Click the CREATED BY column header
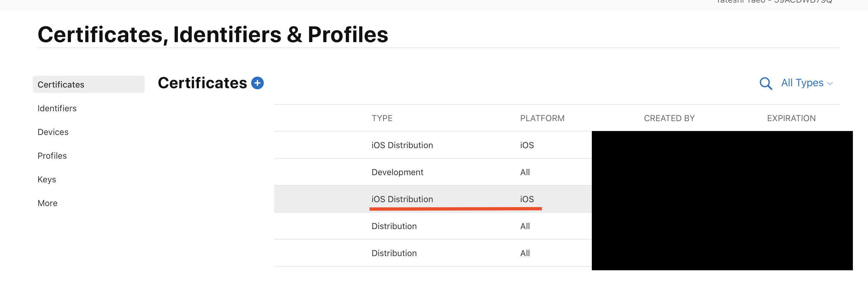Image resolution: width=868 pixels, height=291 pixels. click(669, 119)
